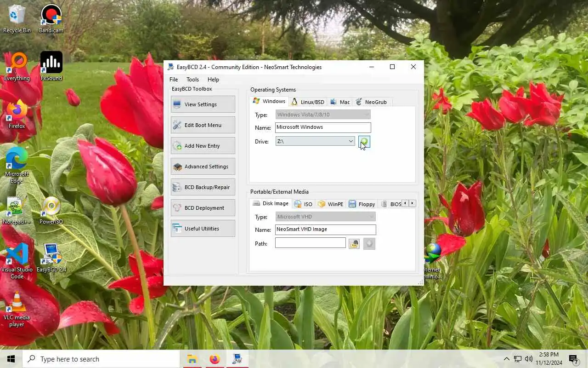588x368 pixels.
Task: Select Visual Studio Code desktop icon
Action: (x=17, y=261)
